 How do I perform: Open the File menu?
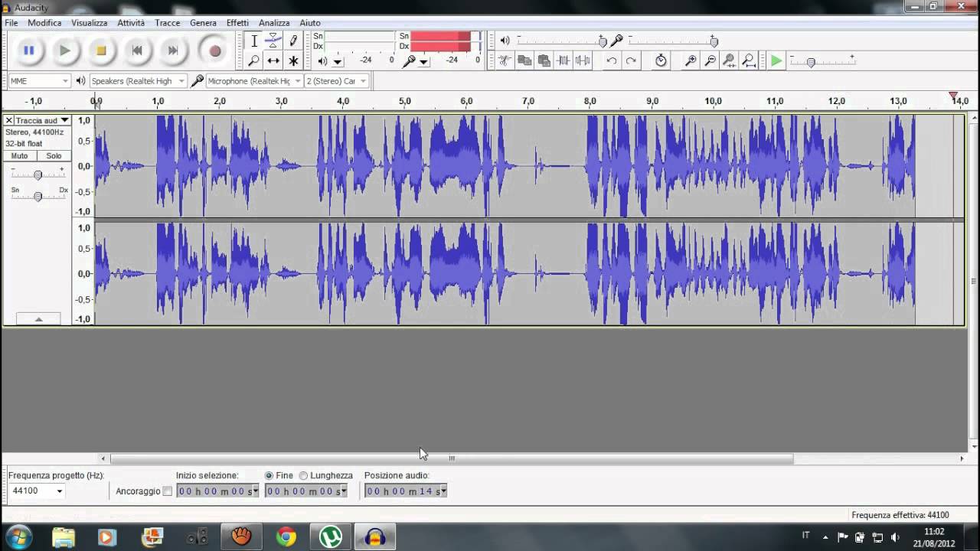pyautogui.click(x=11, y=23)
